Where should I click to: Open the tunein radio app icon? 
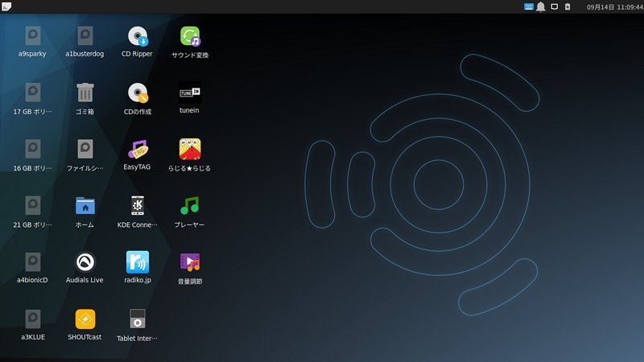pos(190,93)
